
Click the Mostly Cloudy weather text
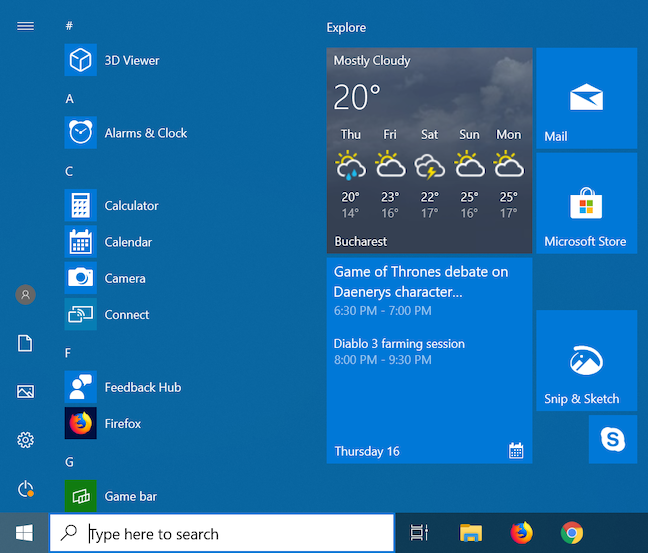(372, 61)
